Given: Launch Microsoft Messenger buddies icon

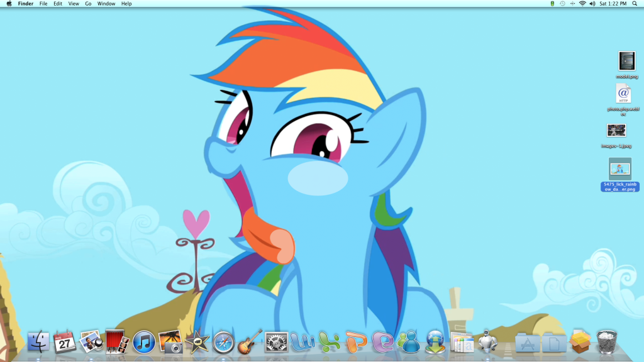Looking at the screenshot, I should pos(409,342).
